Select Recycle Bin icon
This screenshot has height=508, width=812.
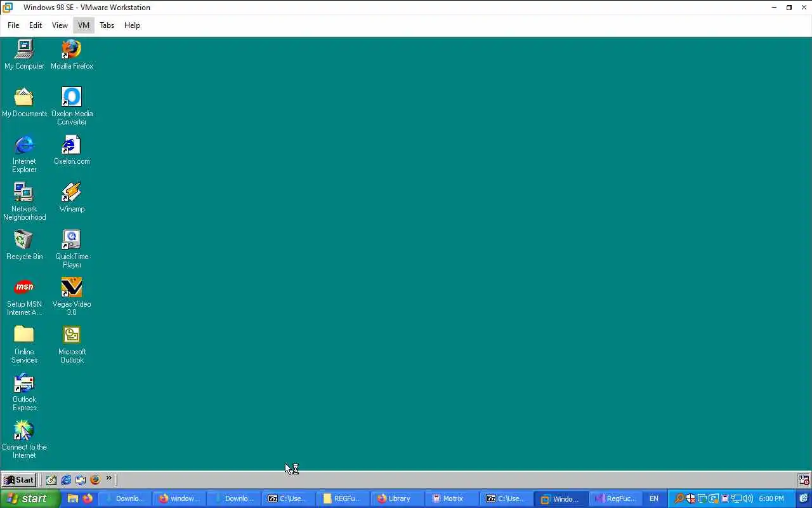tap(24, 244)
